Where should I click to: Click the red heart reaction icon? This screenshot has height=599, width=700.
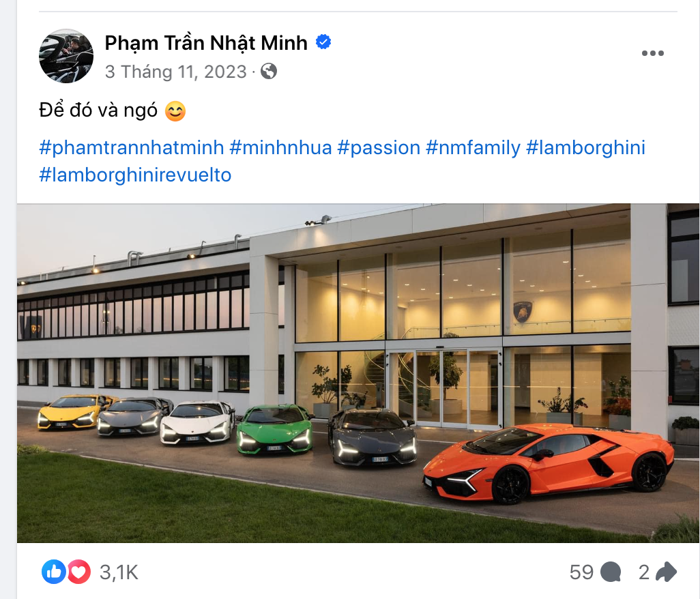78,572
